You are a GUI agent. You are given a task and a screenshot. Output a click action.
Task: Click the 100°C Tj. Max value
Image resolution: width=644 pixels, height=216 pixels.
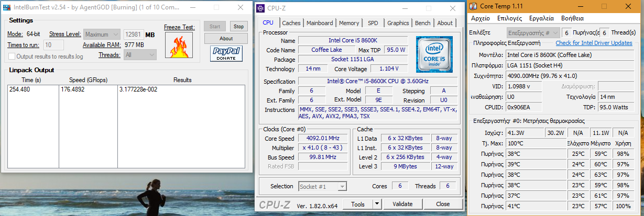[x=536, y=143]
